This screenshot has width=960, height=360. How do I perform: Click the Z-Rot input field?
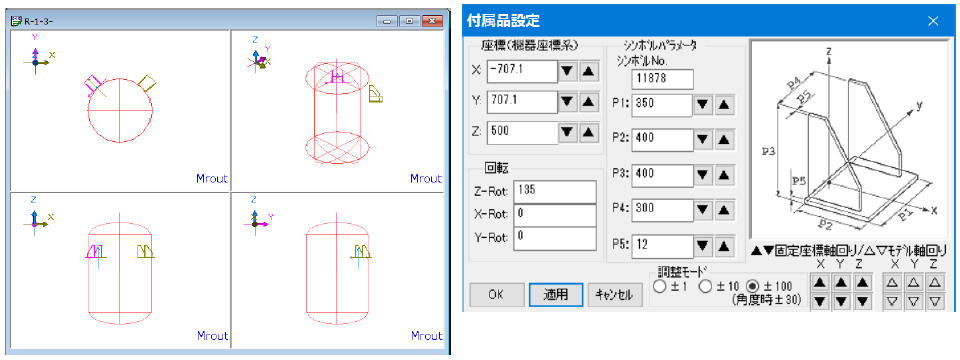(x=555, y=192)
